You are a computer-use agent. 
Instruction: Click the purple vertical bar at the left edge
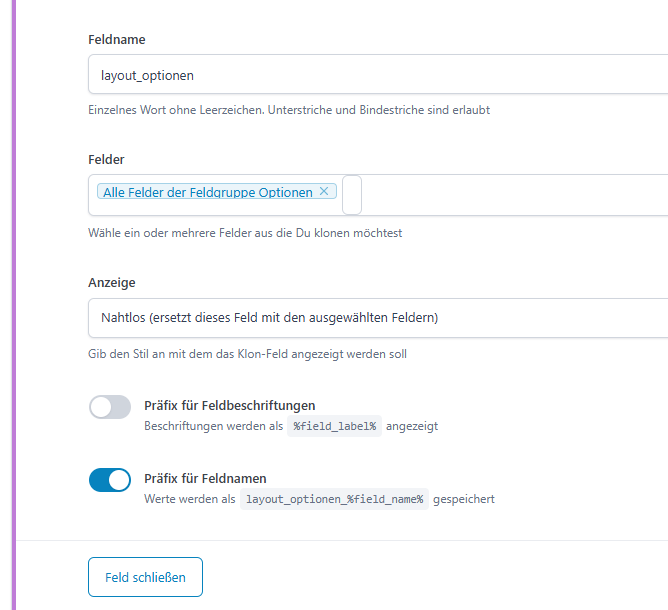point(14,300)
